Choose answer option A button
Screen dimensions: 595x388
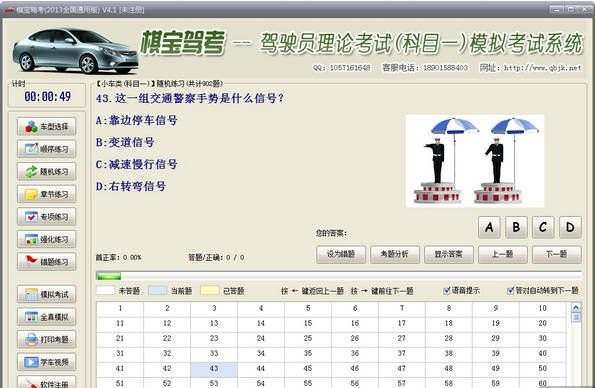(x=489, y=227)
